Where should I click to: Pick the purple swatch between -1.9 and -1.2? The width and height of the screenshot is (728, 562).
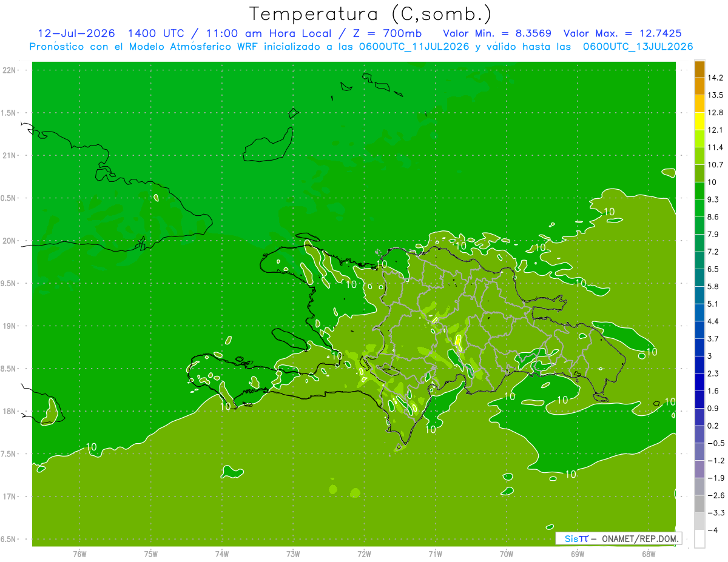(699, 469)
